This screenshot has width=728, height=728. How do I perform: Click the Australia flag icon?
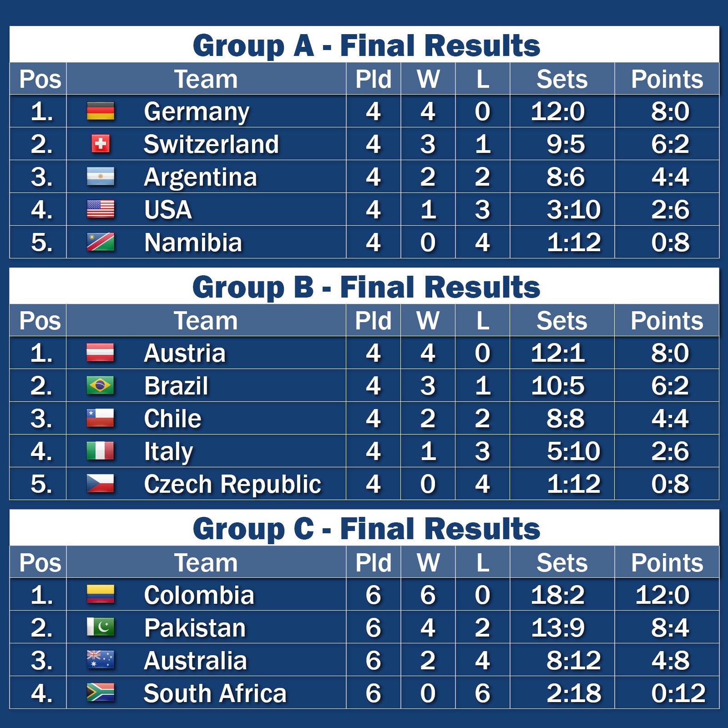tap(101, 660)
